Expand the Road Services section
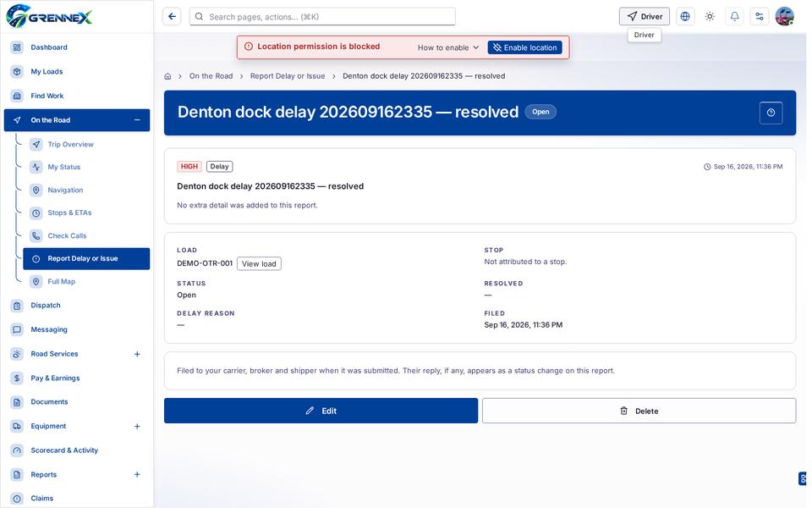812x508 pixels. pyautogui.click(x=137, y=354)
